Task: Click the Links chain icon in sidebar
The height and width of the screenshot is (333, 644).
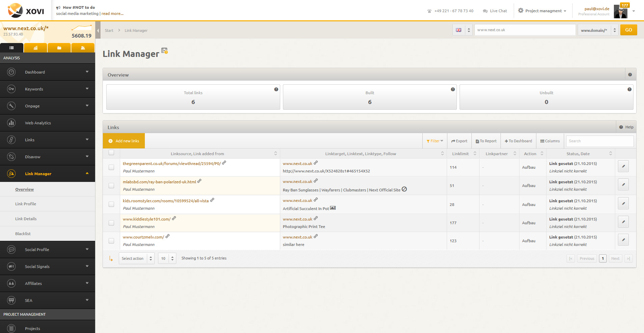Action: pos(12,140)
